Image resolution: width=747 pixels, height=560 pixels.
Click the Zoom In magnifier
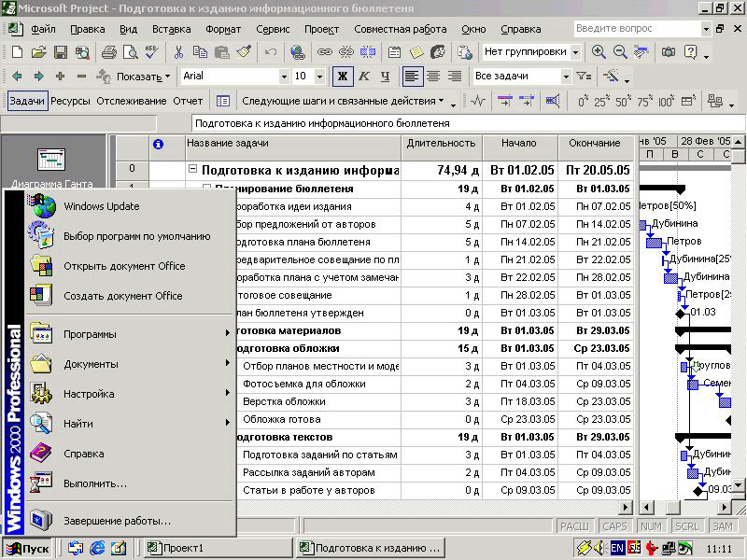point(599,52)
